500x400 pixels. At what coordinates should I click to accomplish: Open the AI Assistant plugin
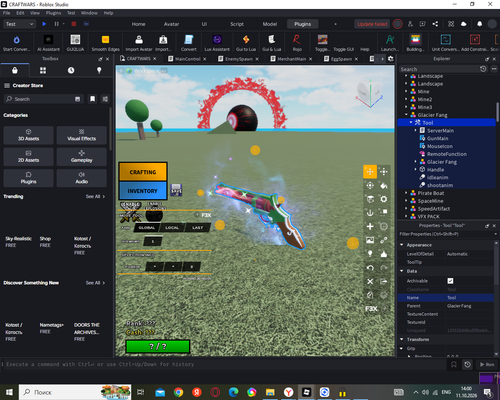coord(48,43)
